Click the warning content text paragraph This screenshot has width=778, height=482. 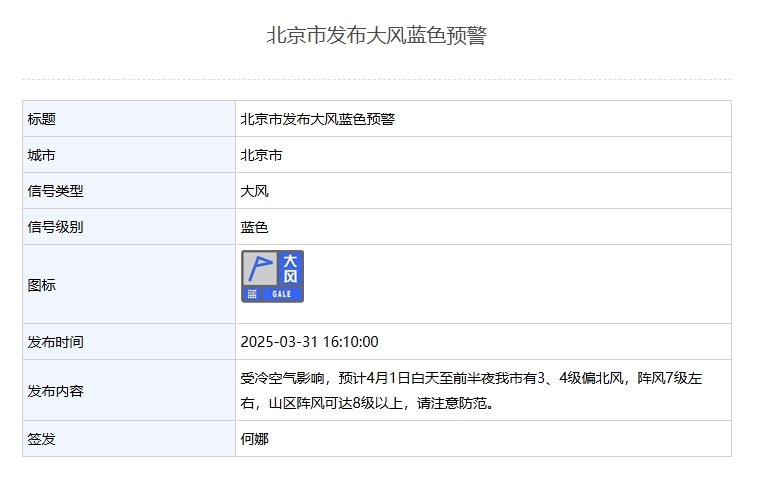click(471, 391)
